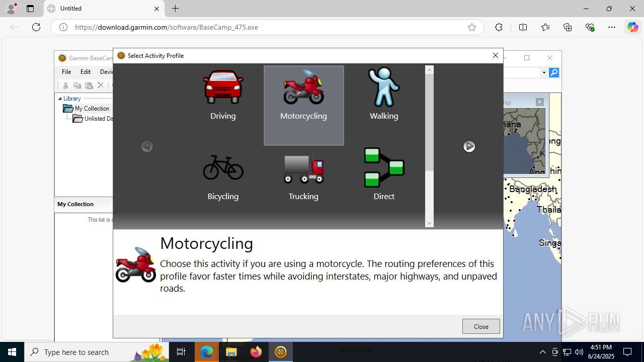Open Firefox from the taskbar
The image size is (644, 362).
tap(256, 352)
